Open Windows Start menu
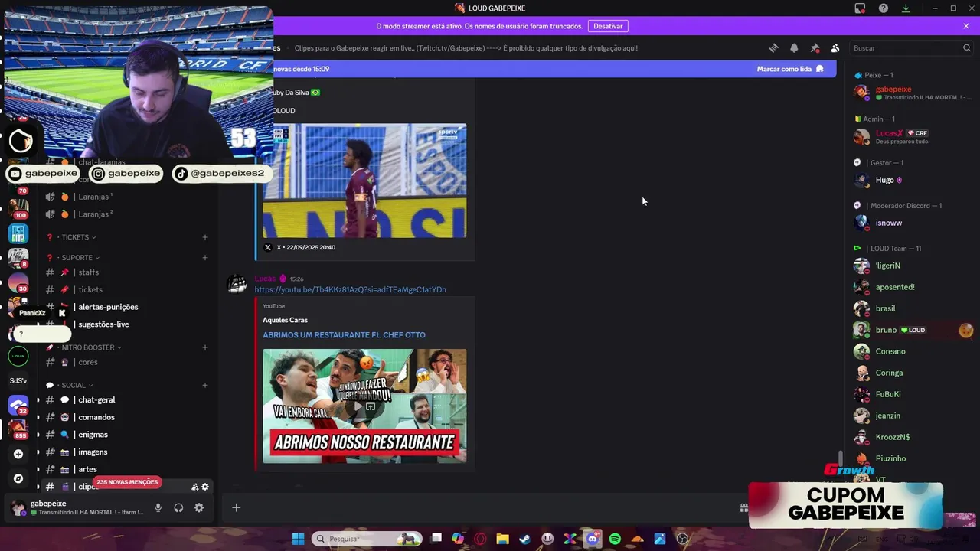The height and width of the screenshot is (551, 980). (x=298, y=539)
